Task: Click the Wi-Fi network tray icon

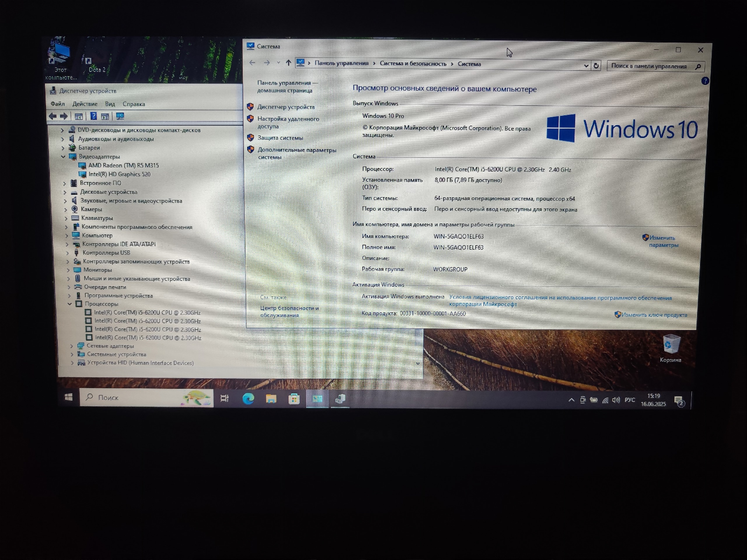Action: click(x=605, y=400)
